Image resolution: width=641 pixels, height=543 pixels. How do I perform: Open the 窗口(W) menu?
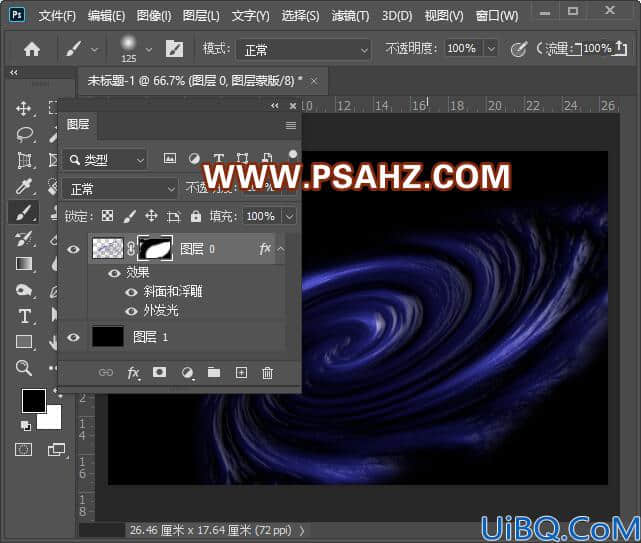point(497,16)
